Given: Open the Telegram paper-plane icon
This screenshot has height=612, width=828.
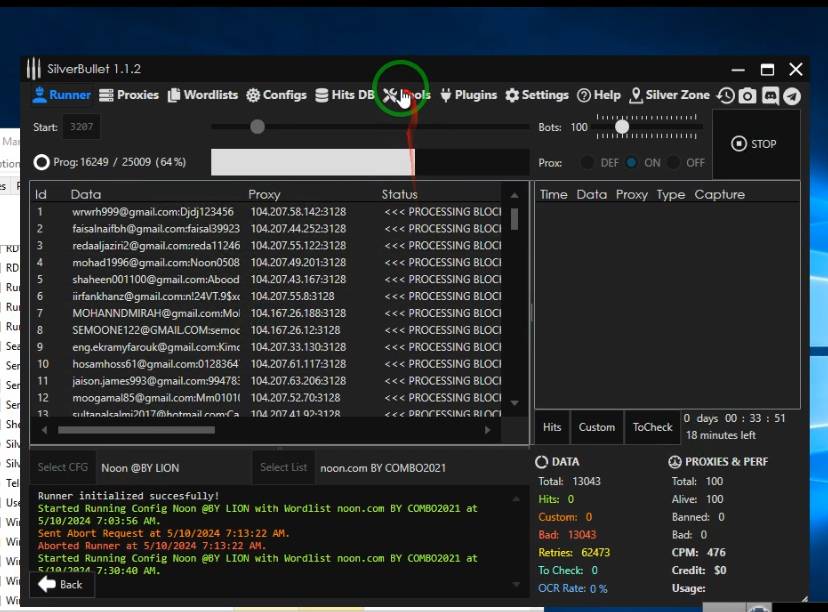Looking at the screenshot, I should click(x=792, y=96).
